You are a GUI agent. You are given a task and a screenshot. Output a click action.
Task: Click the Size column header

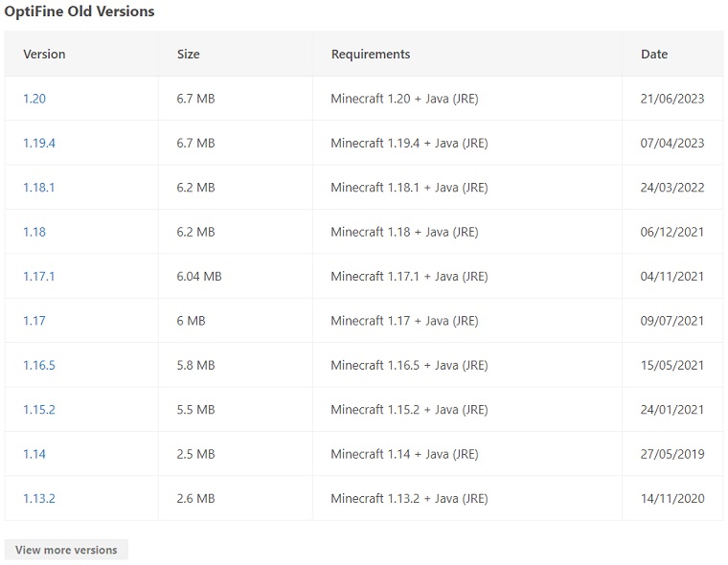coord(189,55)
